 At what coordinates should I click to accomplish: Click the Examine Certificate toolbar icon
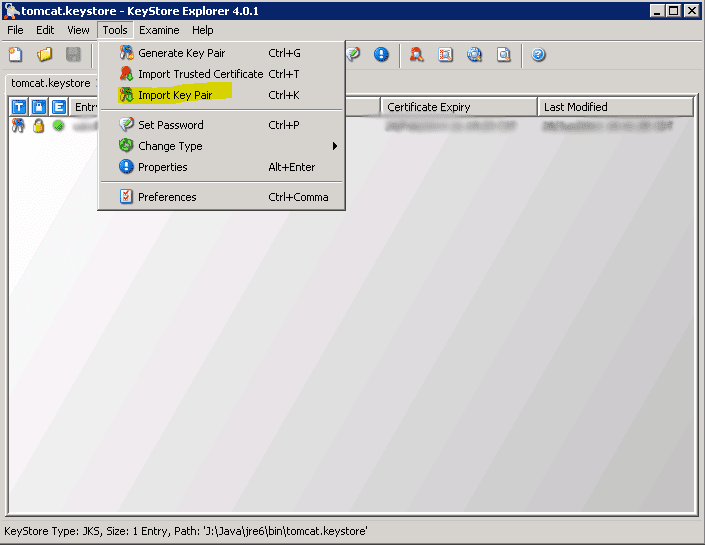click(417, 54)
